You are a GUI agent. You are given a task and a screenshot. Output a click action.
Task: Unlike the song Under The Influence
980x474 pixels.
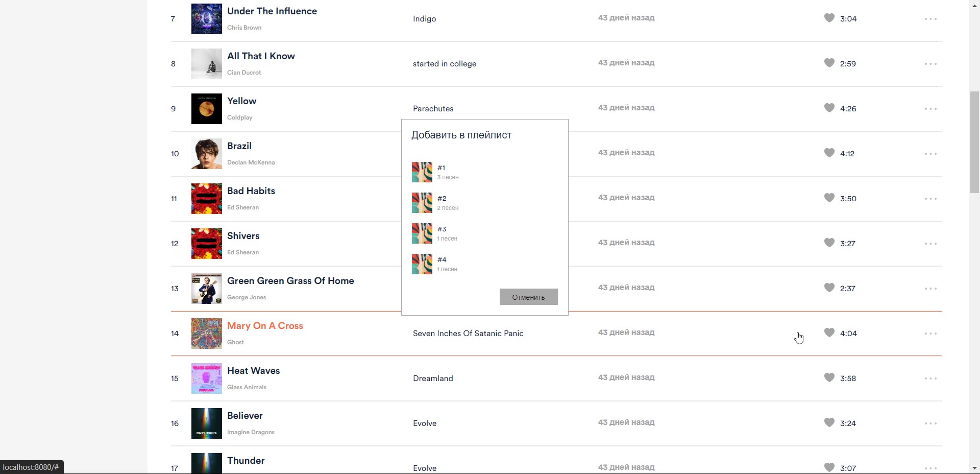pos(829,18)
